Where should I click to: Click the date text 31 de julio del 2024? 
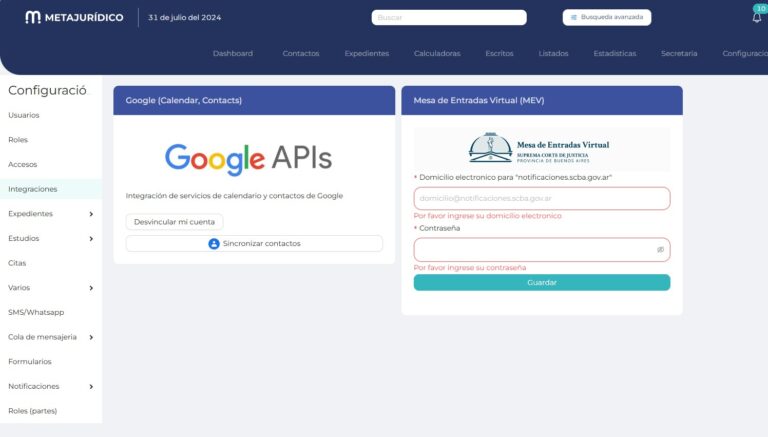pos(185,18)
